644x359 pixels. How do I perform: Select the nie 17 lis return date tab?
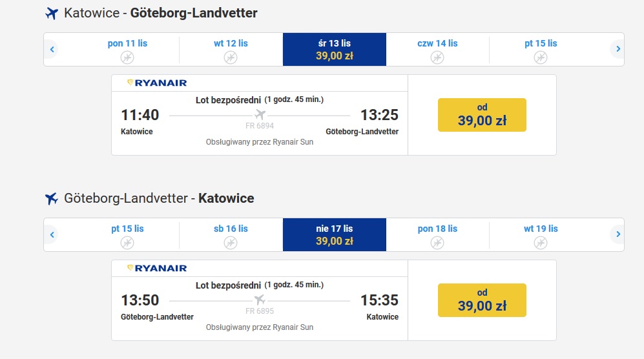tap(335, 234)
